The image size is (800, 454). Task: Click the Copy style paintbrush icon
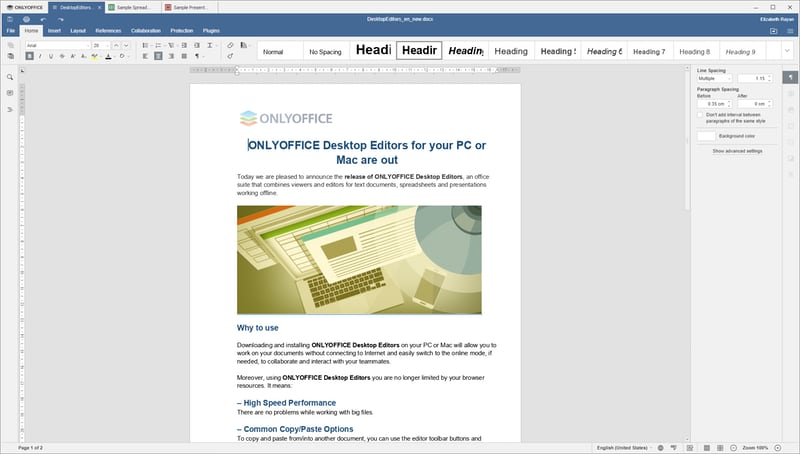point(230,56)
